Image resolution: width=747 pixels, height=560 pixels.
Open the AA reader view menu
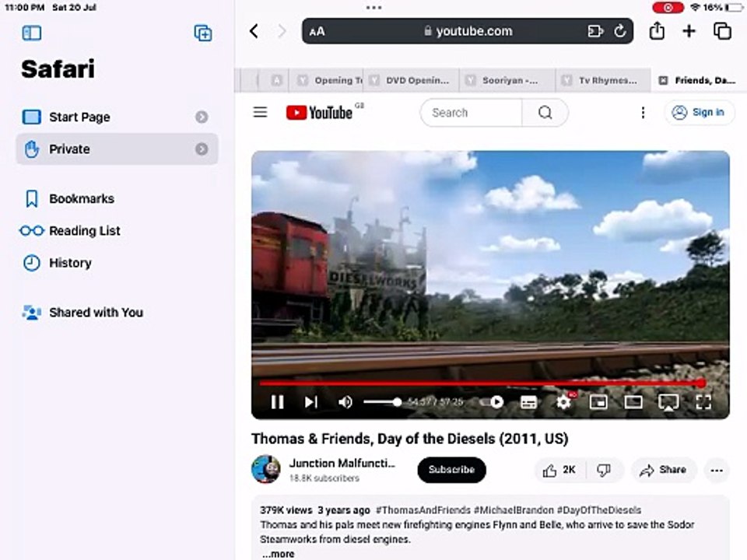(x=317, y=31)
